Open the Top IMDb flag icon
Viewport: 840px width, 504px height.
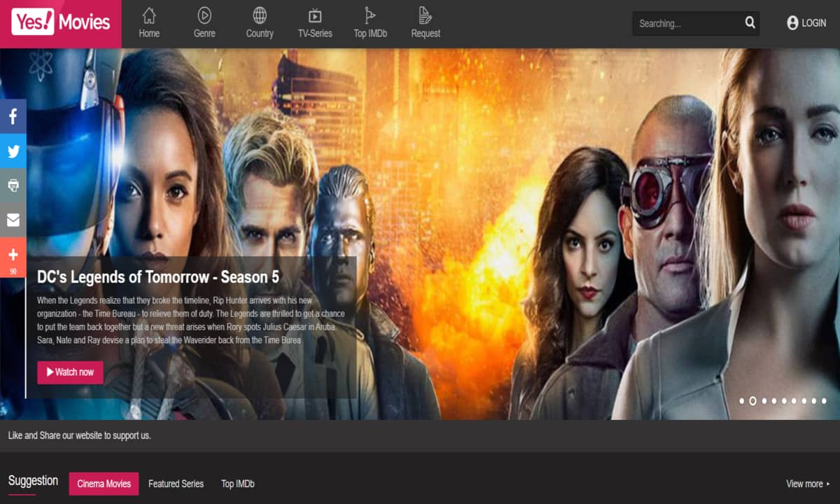(x=370, y=15)
